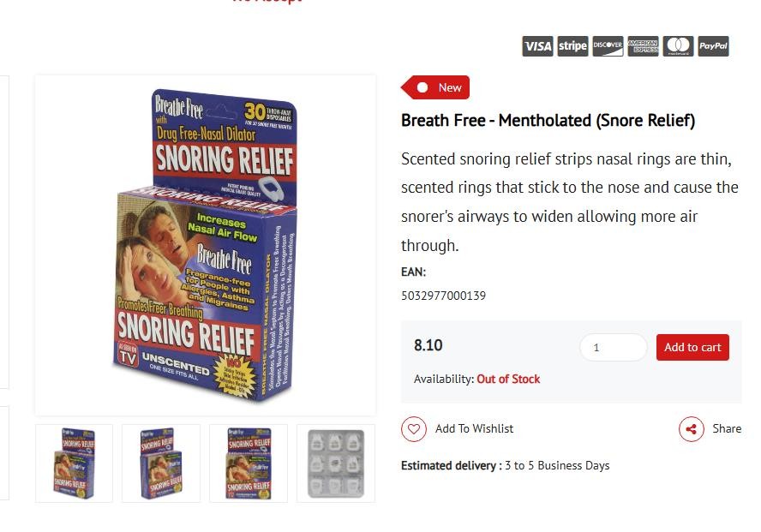
Task: Select the first product thumbnail
Action: click(74, 463)
